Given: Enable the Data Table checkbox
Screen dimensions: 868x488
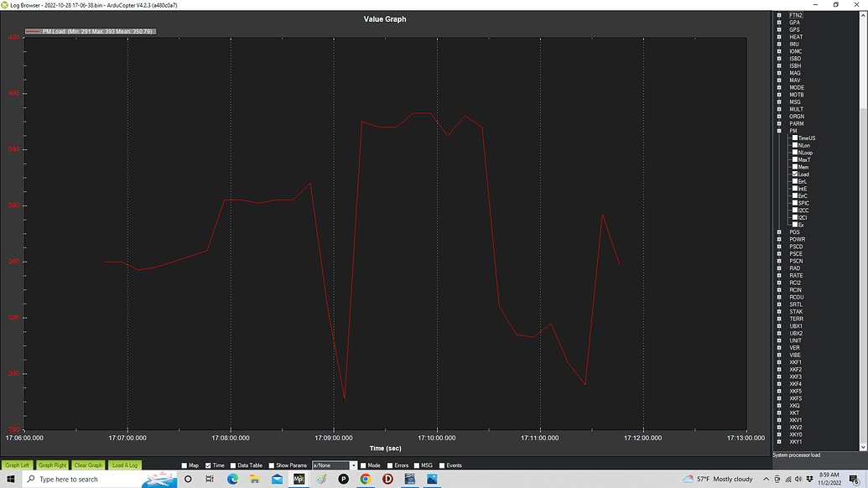Looking at the screenshot, I should pos(232,465).
